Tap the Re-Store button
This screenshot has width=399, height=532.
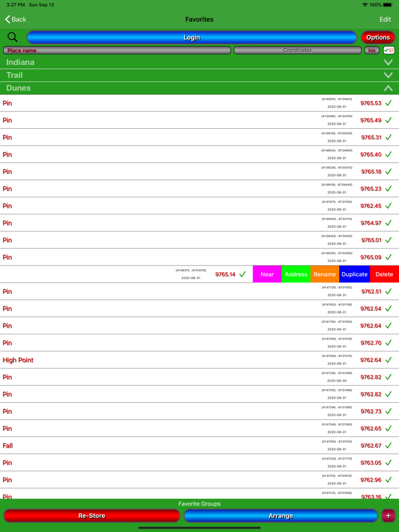[x=92, y=515]
